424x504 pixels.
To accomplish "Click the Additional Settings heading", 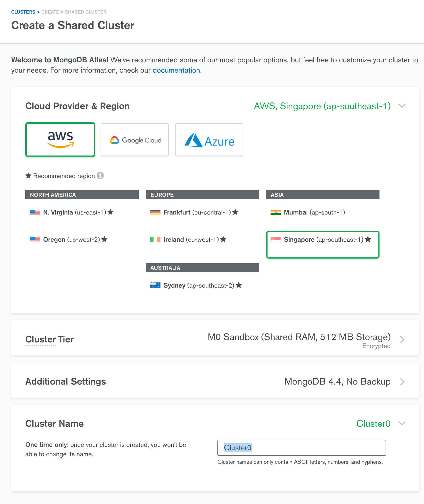I will pyautogui.click(x=66, y=382).
